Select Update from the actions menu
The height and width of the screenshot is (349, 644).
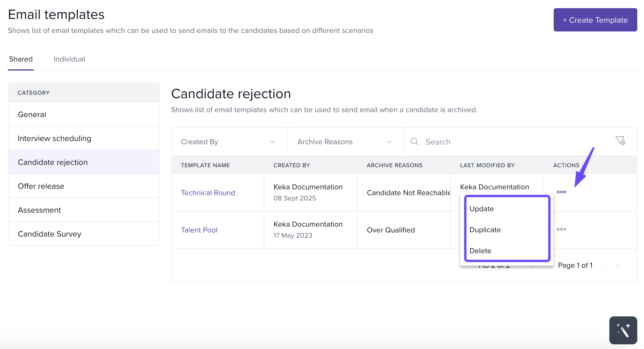pos(482,209)
